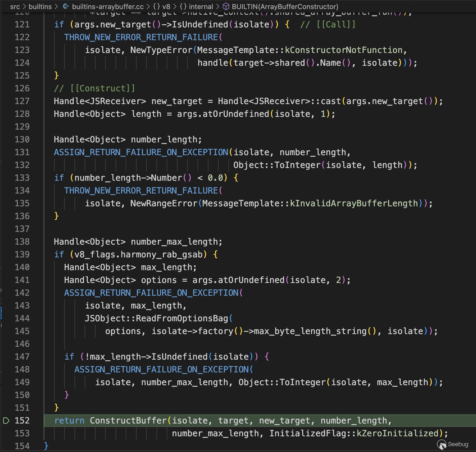
Task: Click the ConstructBuffer function call
Action: 128,421
